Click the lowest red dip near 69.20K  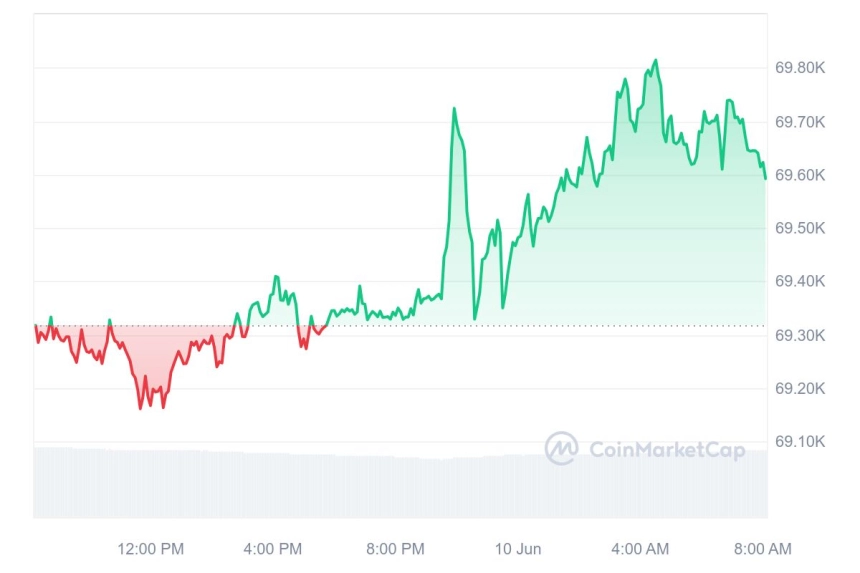[140, 407]
